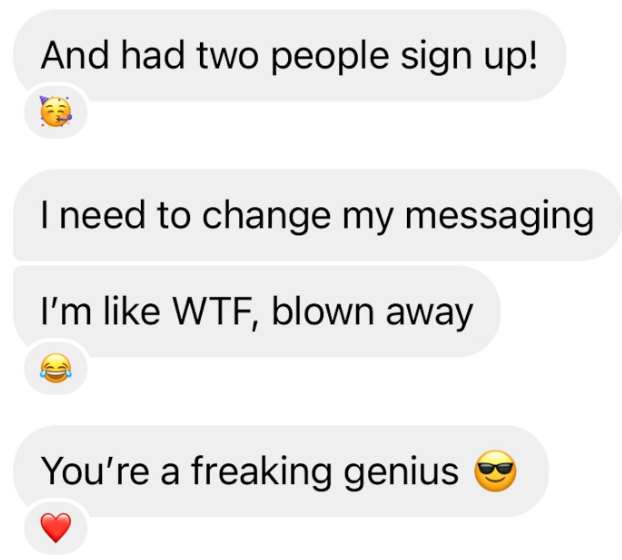This screenshot has width=622, height=560.
Task: Select the 'You're a freaking genius' message bubble
Action: tap(281, 471)
